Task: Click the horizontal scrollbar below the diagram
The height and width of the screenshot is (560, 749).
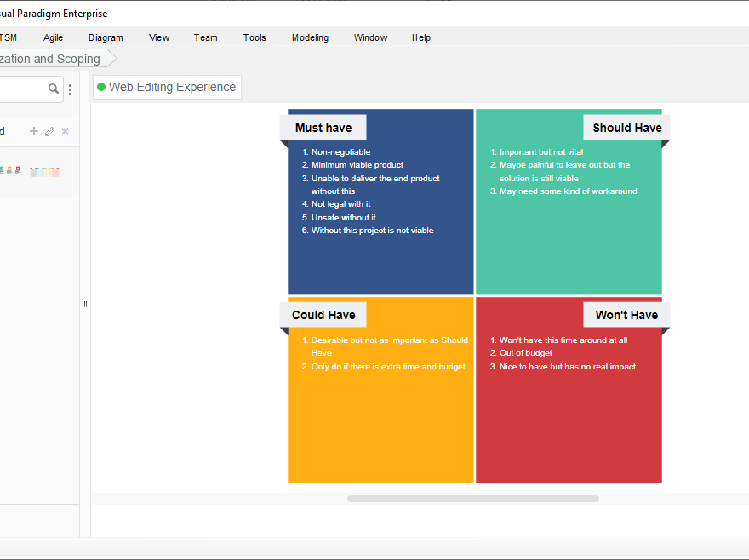Action: [x=472, y=499]
